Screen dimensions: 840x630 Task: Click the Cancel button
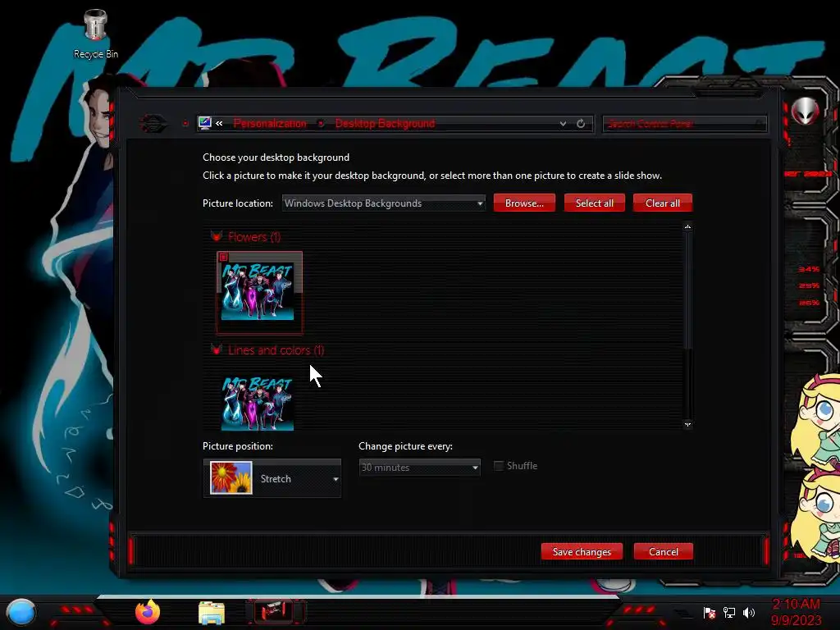click(x=663, y=552)
